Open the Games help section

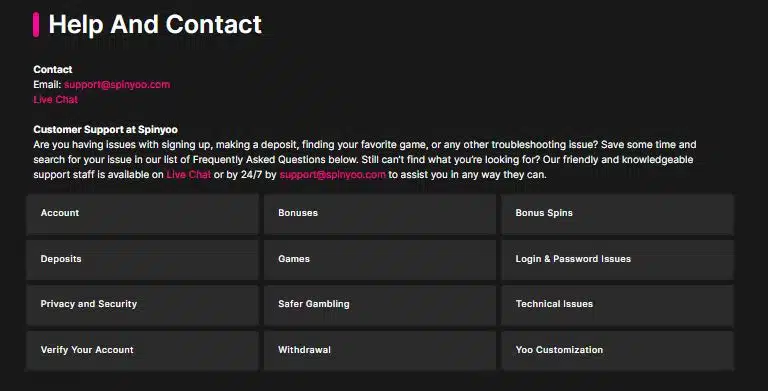point(380,259)
